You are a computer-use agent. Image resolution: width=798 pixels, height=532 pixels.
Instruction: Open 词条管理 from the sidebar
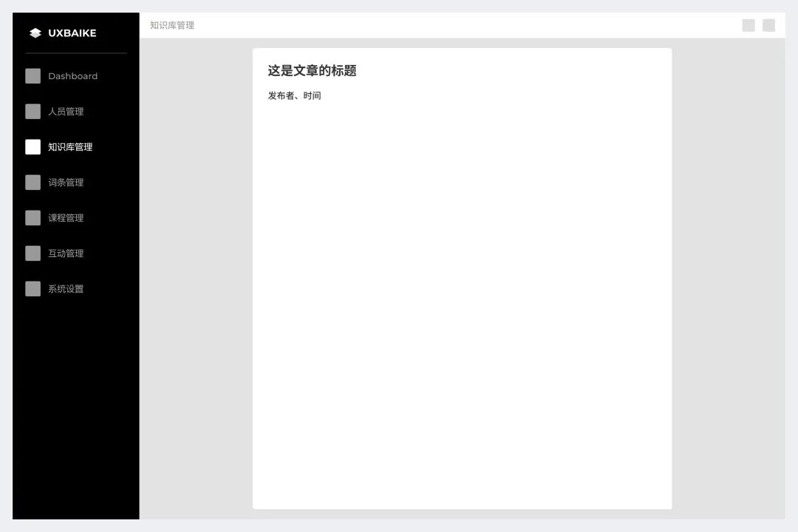[x=65, y=182]
